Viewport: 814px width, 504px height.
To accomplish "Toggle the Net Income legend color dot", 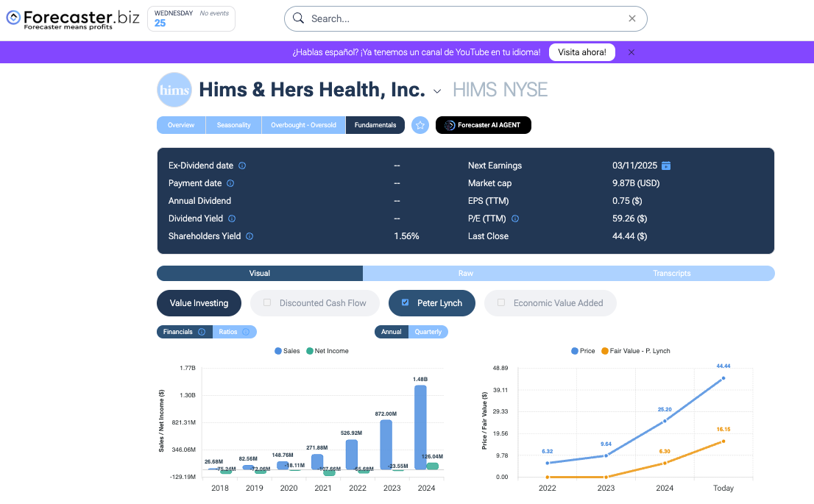I will click(x=310, y=351).
